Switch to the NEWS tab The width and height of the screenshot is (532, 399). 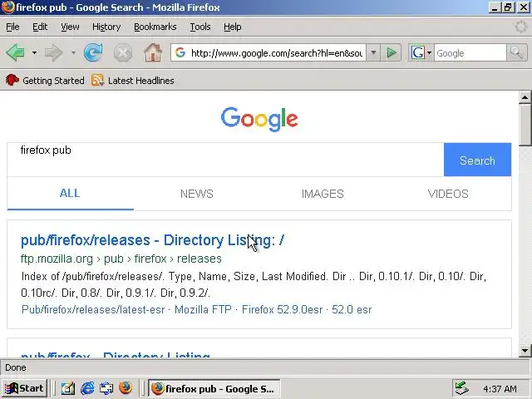197,194
